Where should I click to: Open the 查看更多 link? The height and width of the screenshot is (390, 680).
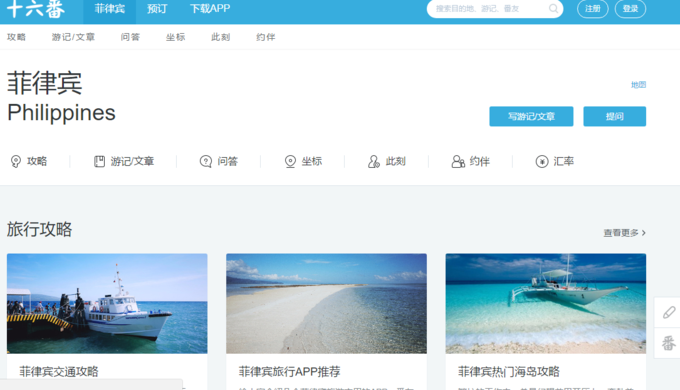click(x=624, y=233)
